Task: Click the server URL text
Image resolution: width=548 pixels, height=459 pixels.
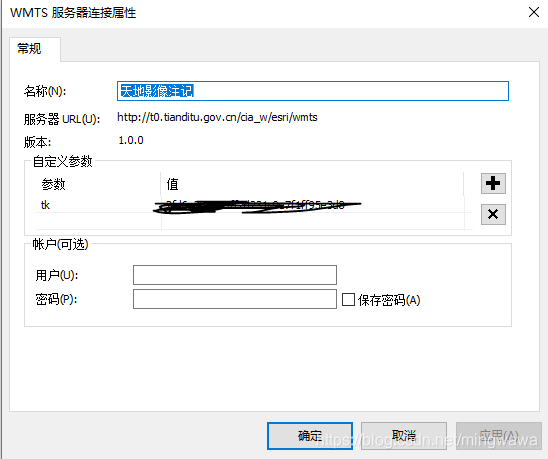Action: (217, 117)
